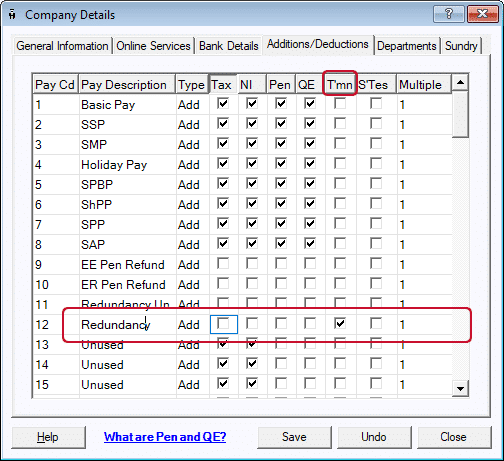Image resolution: width=504 pixels, height=461 pixels.
Task: Click the vertical scrollbar thumb
Action: coord(460,114)
